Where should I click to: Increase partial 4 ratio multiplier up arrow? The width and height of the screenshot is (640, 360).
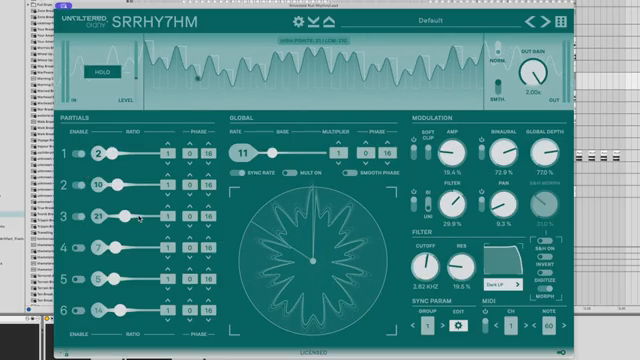pyautogui.click(x=168, y=238)
